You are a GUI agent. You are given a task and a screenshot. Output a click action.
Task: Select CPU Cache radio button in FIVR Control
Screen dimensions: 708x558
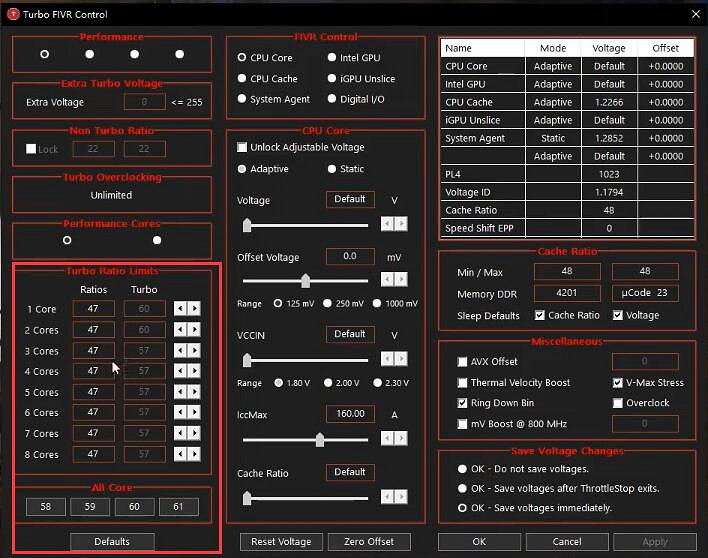(242, 79)
